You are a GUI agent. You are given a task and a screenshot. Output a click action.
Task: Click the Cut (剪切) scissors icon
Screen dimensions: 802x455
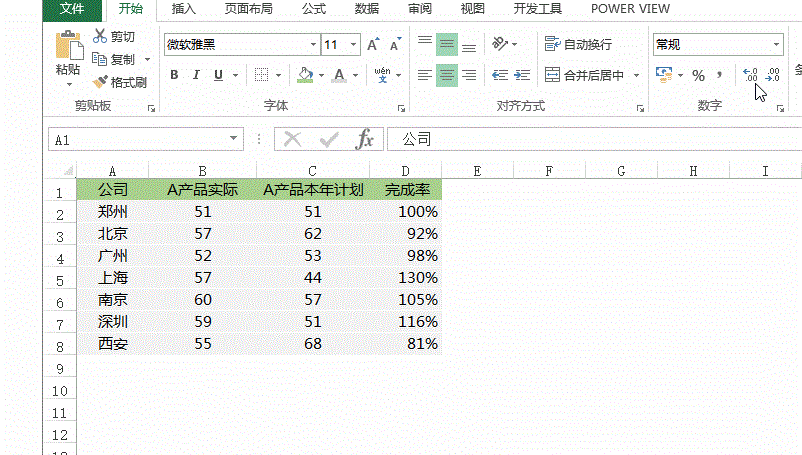point(100,37)
